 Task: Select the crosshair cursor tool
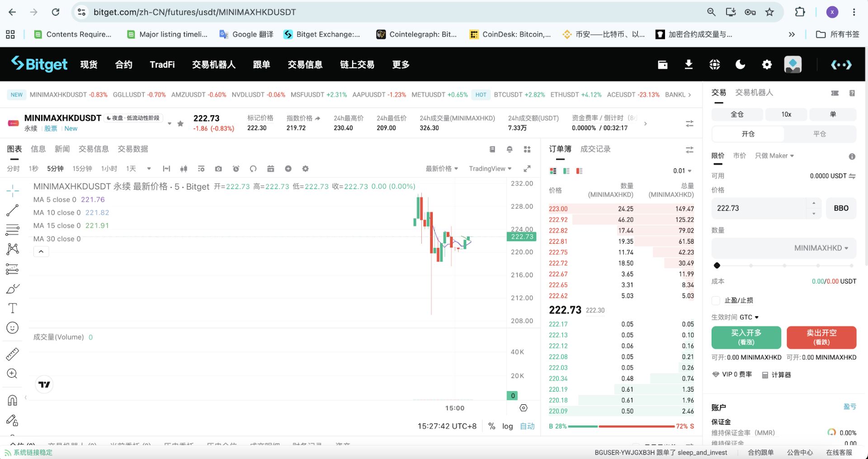click(x=13, y=191)
